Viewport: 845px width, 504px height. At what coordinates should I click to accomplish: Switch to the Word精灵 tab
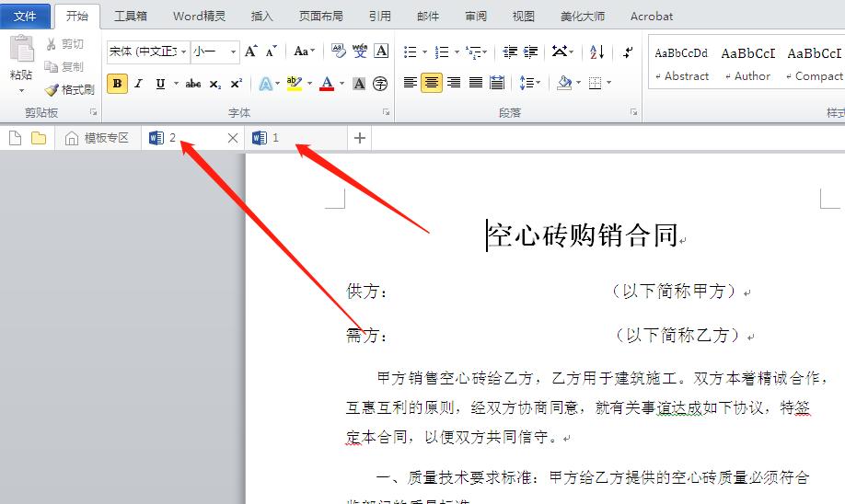(199, 17)
